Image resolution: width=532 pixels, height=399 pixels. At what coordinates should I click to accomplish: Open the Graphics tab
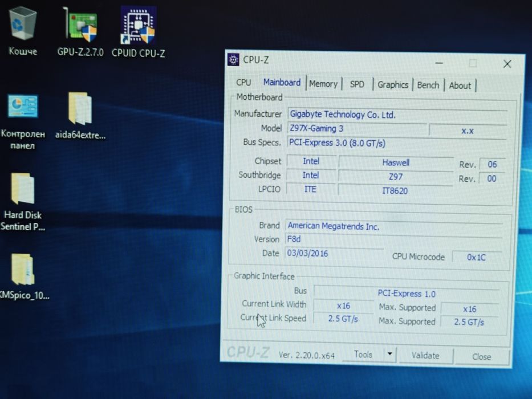click(x=393, y=85)
